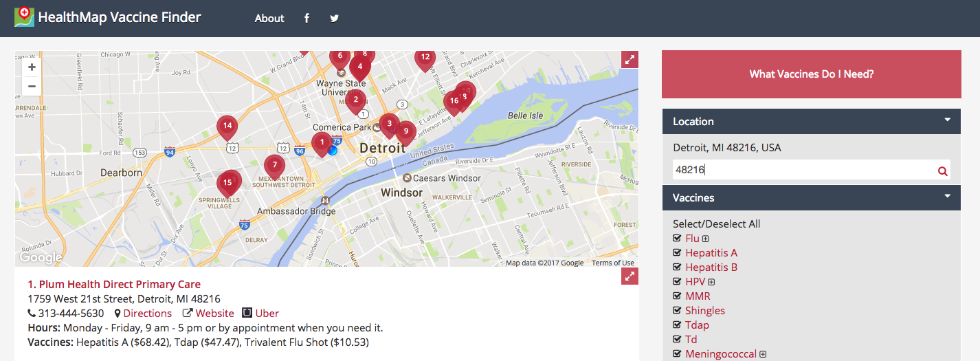Click Select/Deselect All text
This screenshot has width=980, height=361.
click(x=717, y=224)
